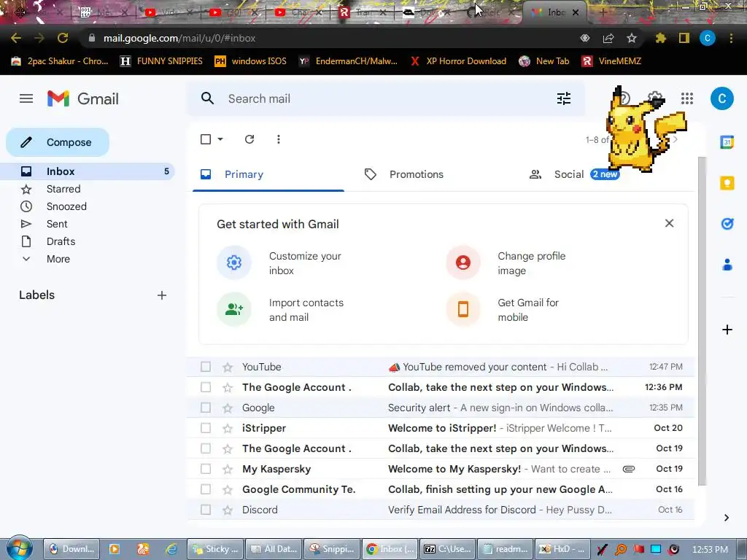Check the Oct 19 Google Account email checkbox

pos(206,448)
